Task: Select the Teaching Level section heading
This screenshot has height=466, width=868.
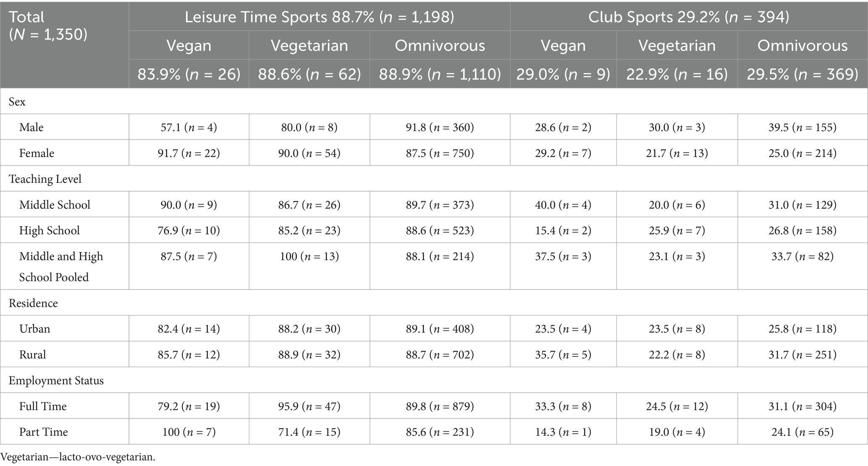Action: point(45,179)
